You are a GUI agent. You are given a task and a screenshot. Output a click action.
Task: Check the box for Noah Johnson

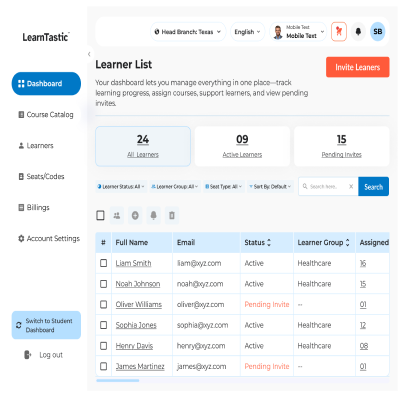point(104,284)
